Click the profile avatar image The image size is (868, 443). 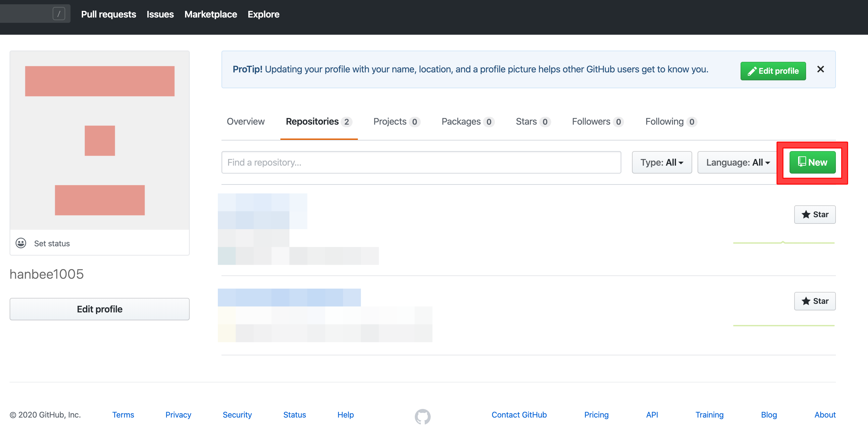coord(99,141)
